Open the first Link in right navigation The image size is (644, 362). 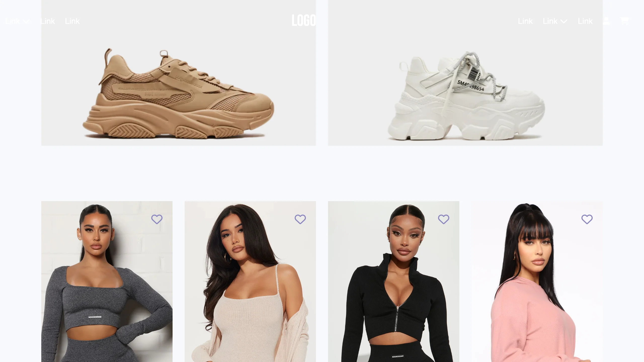[525, 21]
